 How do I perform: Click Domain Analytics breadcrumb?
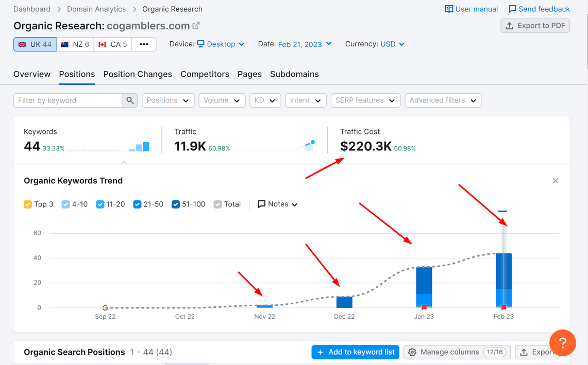[x=96, y=9]
